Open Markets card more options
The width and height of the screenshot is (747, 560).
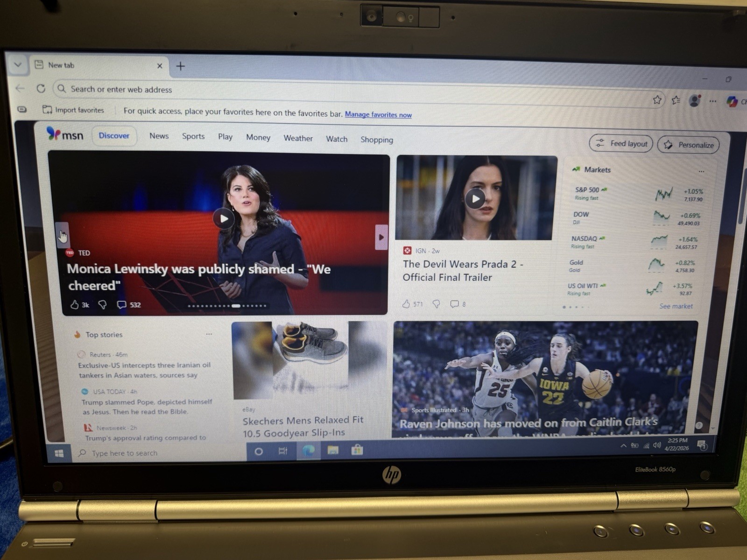tap(701, 171)
